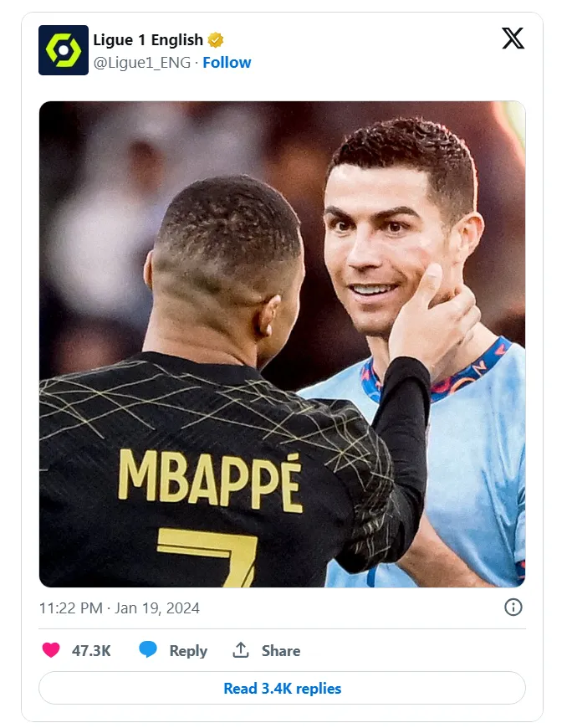Open the embedded tweet photo
The height and width of the screenshot is (728, 572).
282,251
